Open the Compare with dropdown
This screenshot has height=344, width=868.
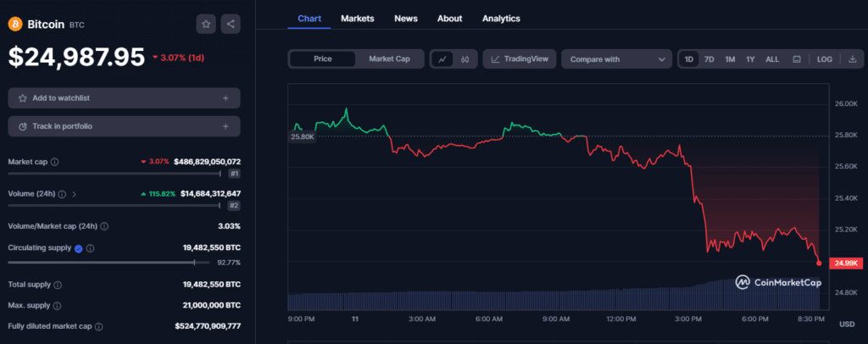(x=617, y=59)
